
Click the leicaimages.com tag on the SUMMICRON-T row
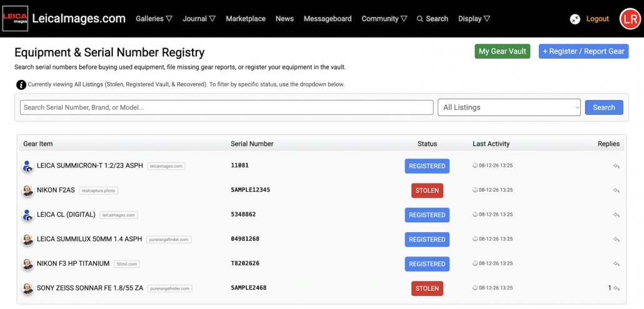(x=166, y=166)
